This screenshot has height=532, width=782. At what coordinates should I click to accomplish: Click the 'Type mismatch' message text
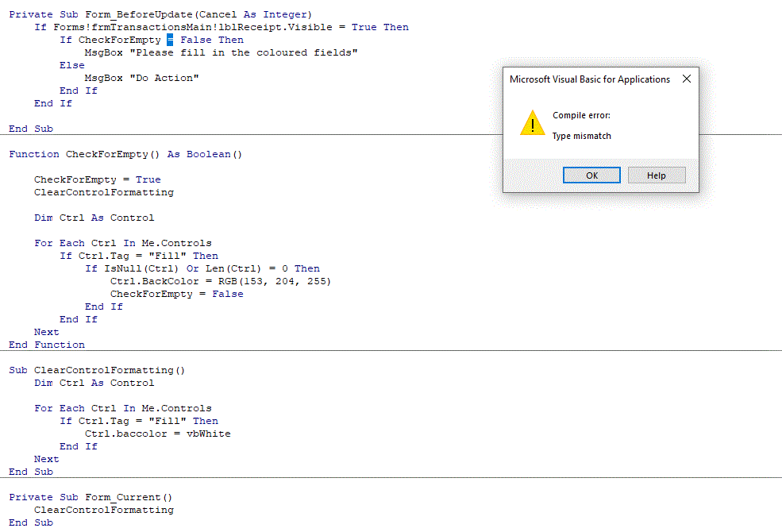(582, 136)
